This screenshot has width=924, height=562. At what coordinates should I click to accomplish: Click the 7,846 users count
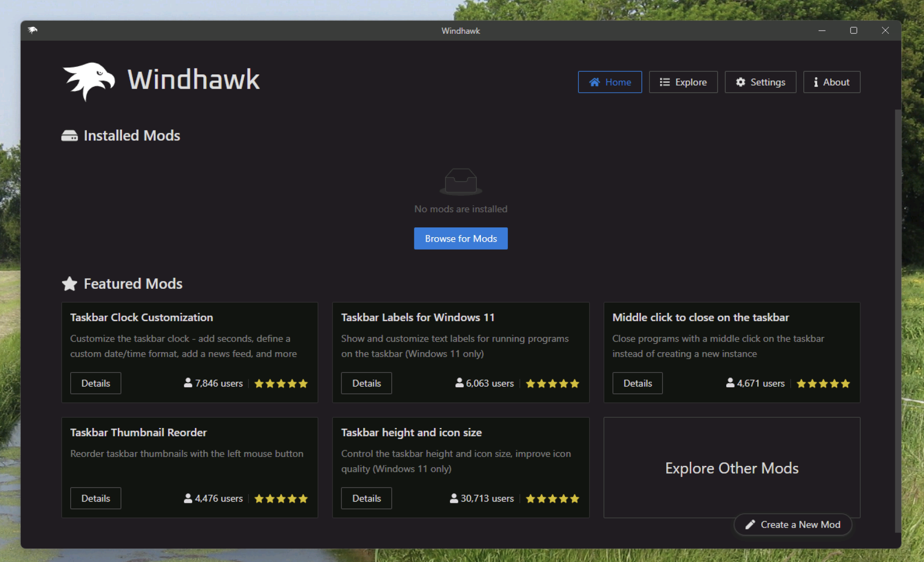219,384
